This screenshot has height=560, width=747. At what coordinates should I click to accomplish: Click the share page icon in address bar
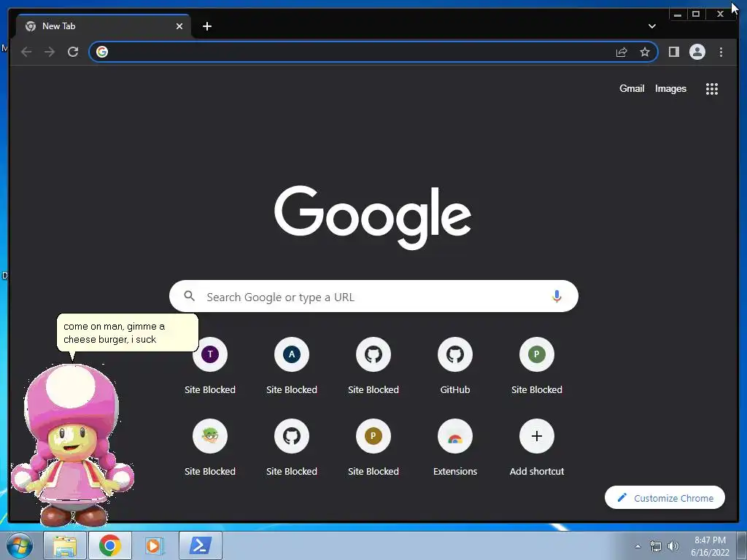[x=622, y=52]
